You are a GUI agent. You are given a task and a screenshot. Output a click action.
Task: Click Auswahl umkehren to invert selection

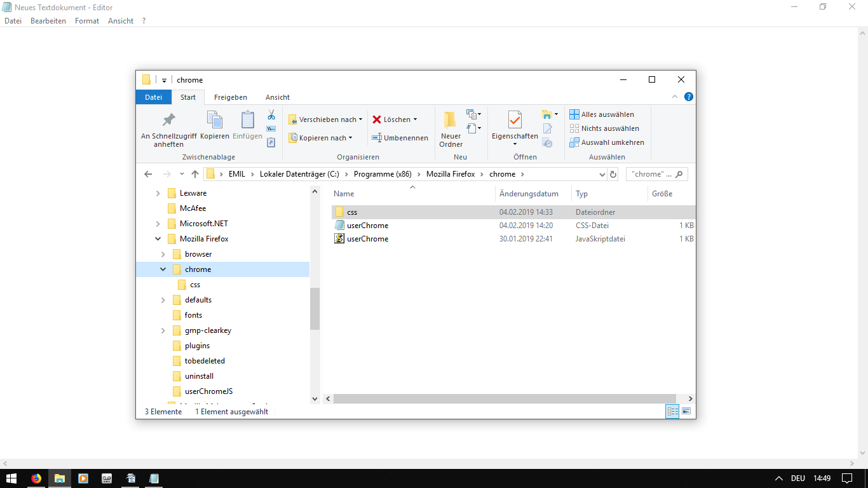point(607,142)
